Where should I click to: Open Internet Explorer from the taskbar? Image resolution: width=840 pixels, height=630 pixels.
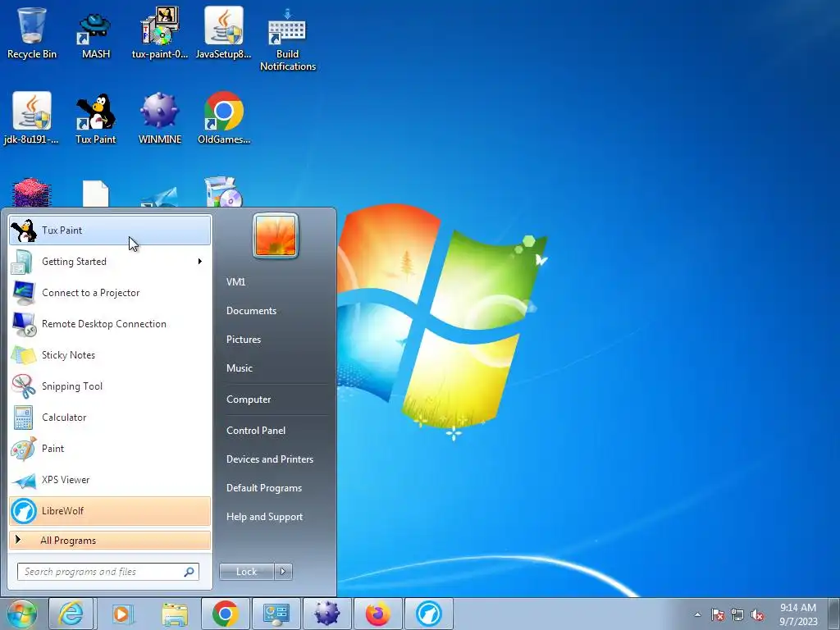[x=71, y=614]
